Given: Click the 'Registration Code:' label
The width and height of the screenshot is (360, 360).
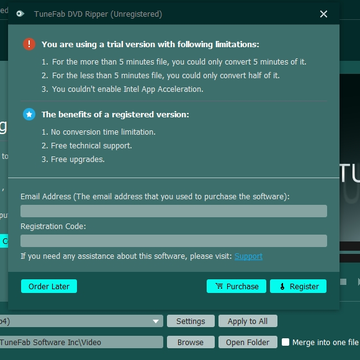Looking at the screenshot, I should coord(53,226).
